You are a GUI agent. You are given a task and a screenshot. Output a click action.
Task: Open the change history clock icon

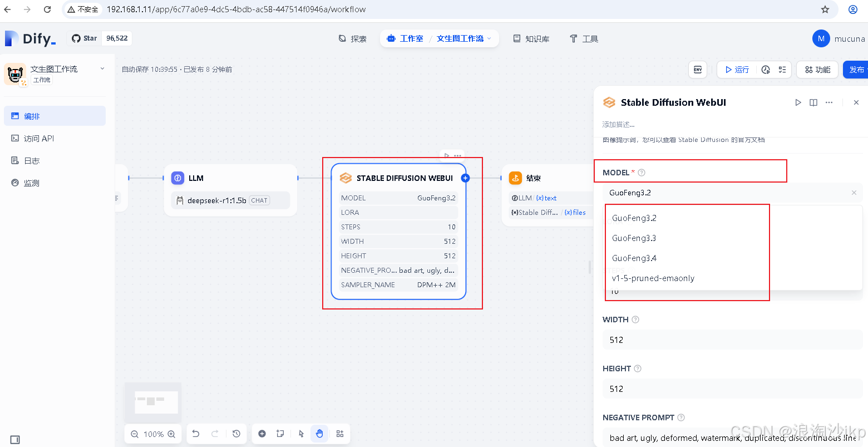(236, 434)
